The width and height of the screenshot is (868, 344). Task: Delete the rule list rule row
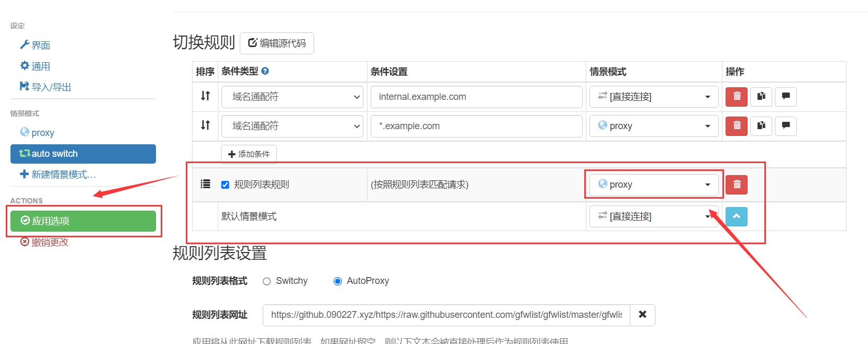[x=737, y=185]
